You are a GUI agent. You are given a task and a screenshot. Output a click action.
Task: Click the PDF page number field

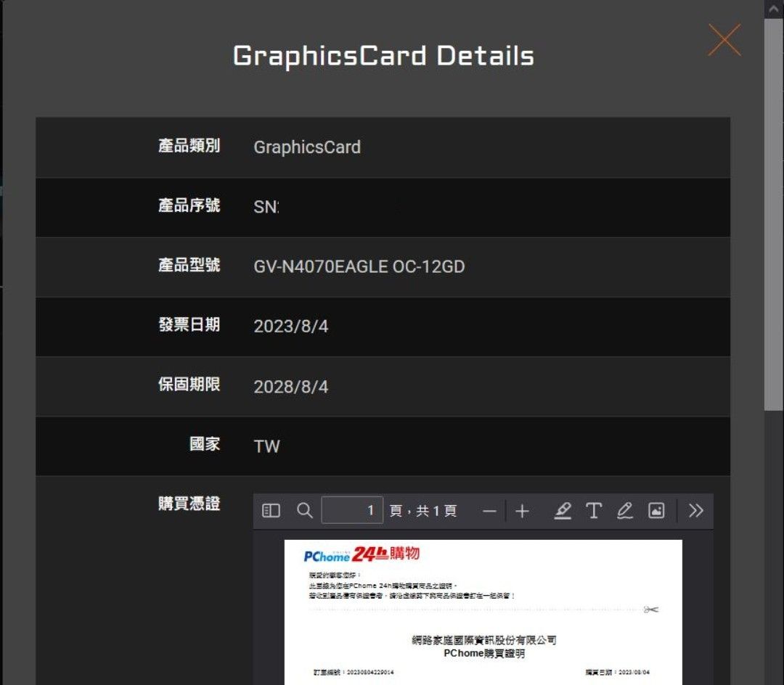352,511
